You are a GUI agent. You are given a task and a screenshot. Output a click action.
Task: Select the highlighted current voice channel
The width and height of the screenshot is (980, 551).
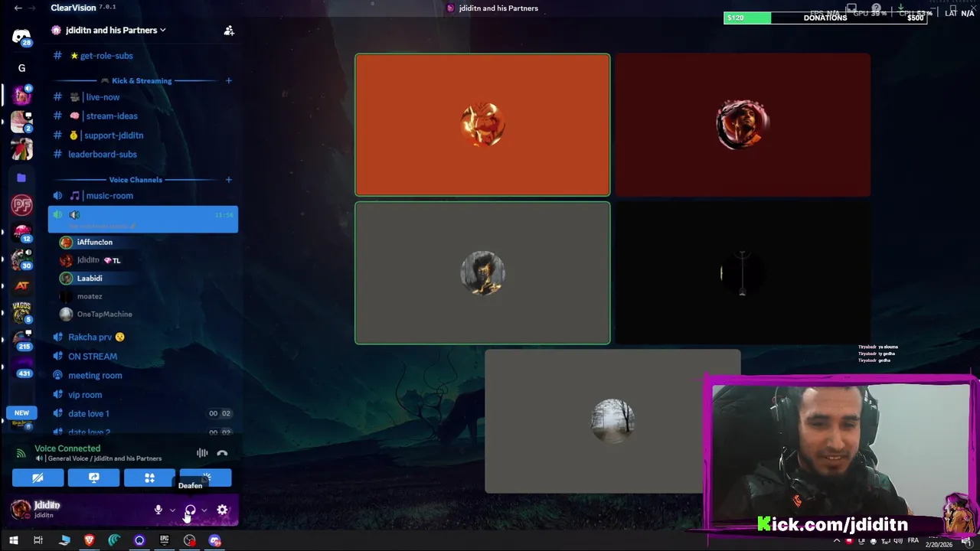point(142,220)
